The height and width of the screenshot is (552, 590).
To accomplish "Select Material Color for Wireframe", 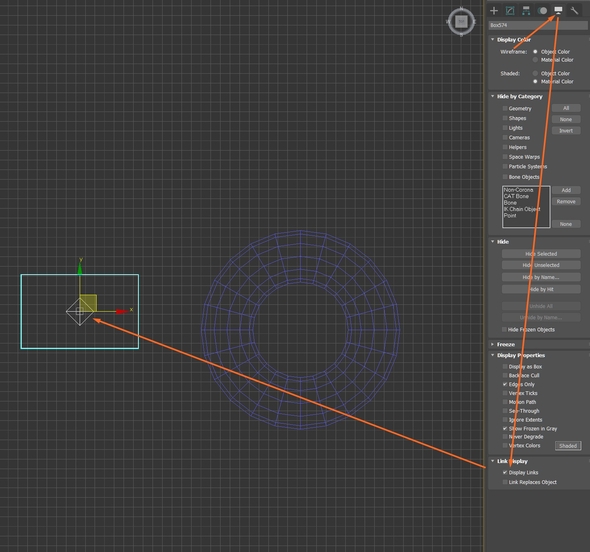I will [535, 60].
